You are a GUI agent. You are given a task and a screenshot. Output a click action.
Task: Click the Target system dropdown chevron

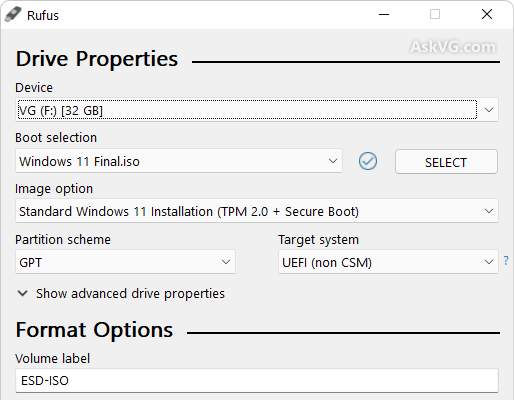(489, 262)
